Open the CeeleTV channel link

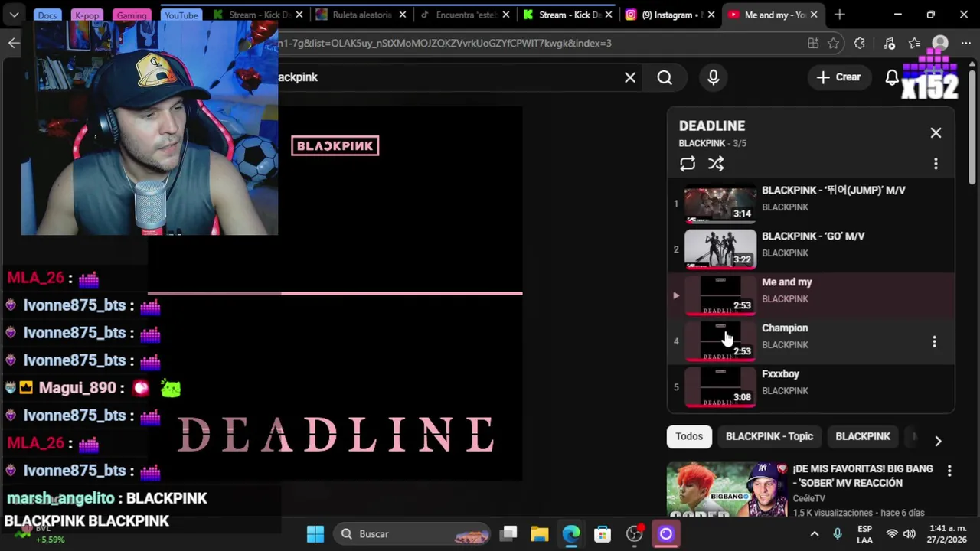click(809, 497)
